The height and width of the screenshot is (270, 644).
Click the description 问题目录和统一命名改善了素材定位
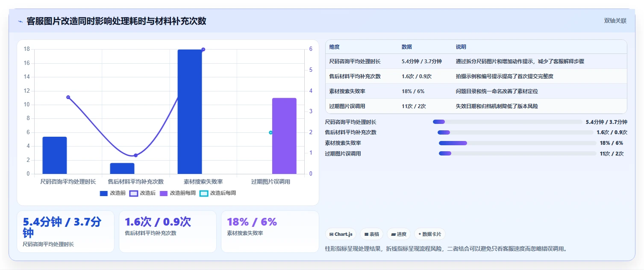497,91
